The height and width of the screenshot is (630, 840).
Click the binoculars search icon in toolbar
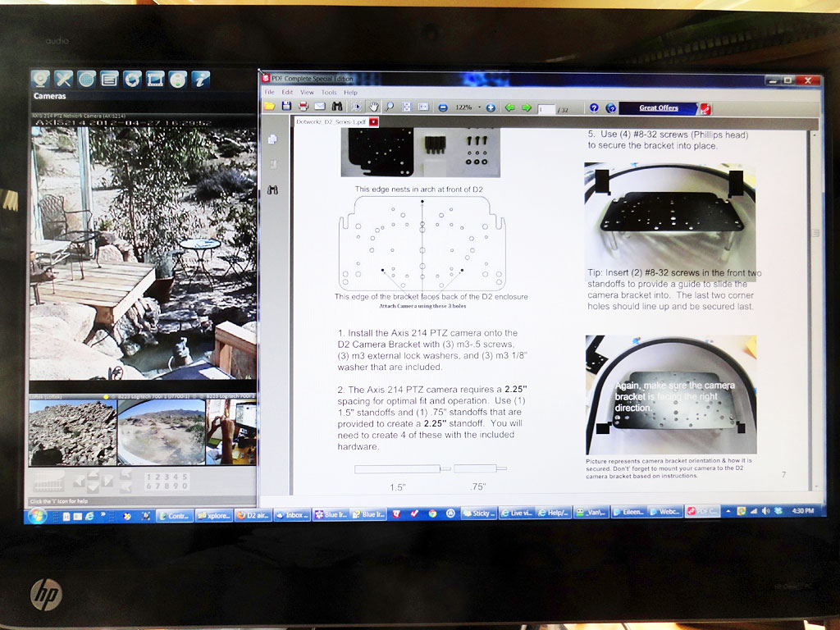pyautogui.click(x=337, y=107)
